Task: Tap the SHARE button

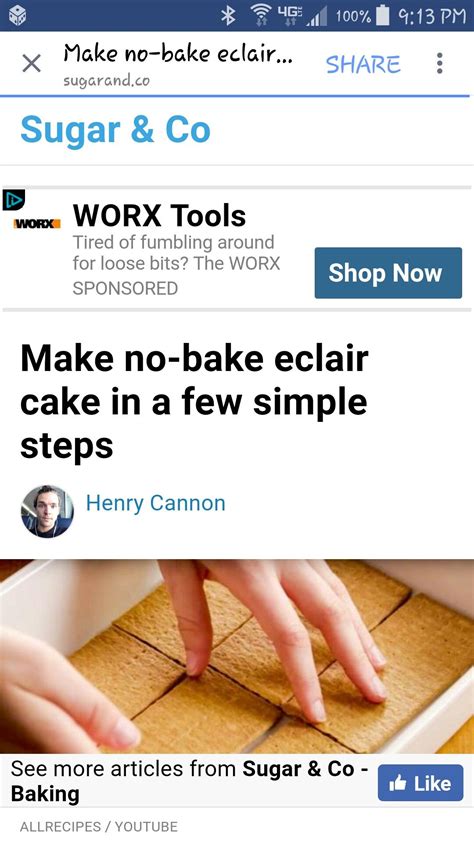Action: (363, 64)
